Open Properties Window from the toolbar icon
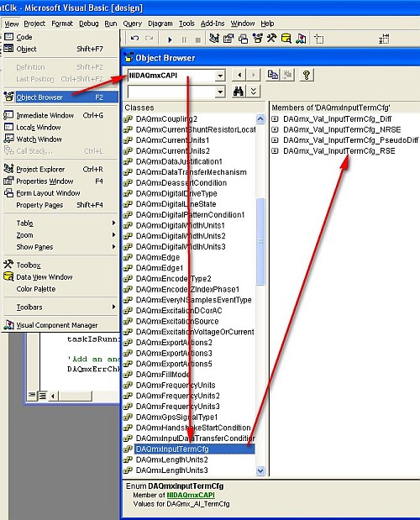 click(228, 39)
